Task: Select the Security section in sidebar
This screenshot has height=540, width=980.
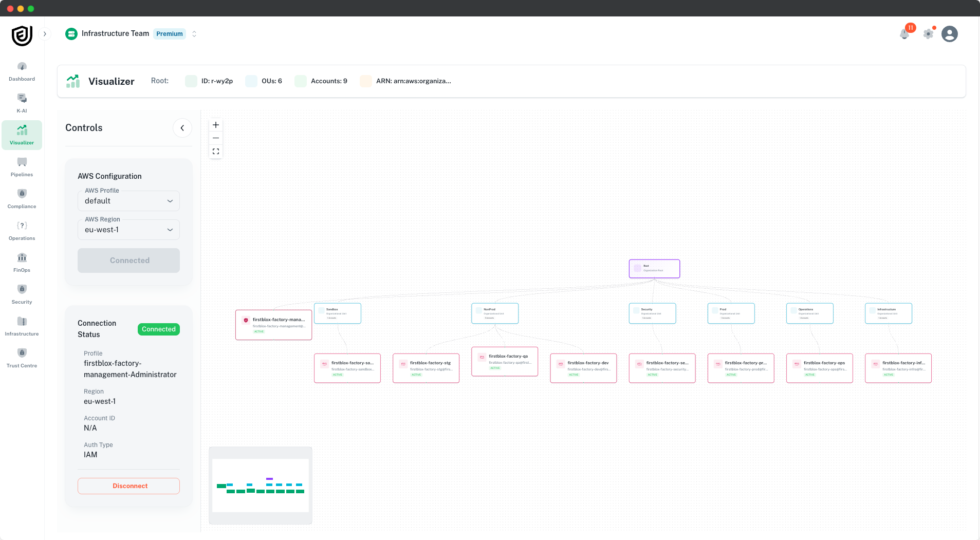Action: click(x=22, y=294)
